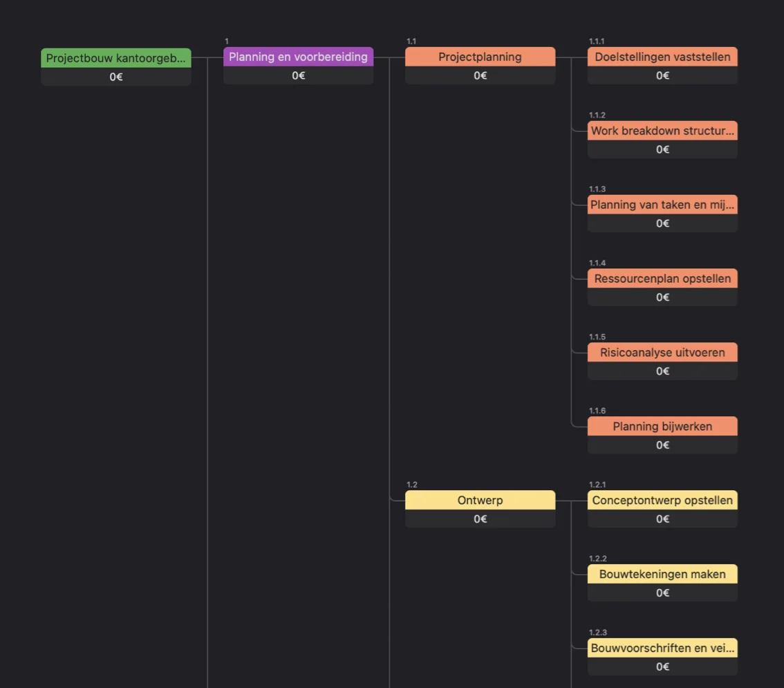Click the 0€ cost below Bouwtekeningen maken
Viewport: 784px width, 688px height.
pos(662,593)
